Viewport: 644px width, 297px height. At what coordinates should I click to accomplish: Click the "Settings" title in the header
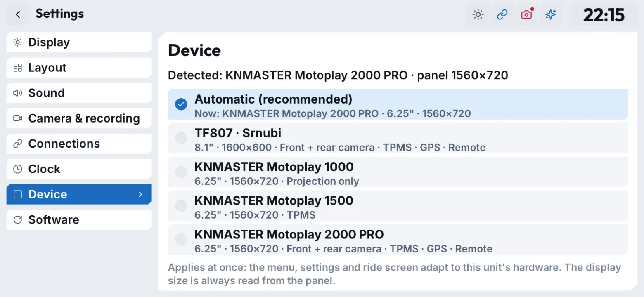click(60, 14)
